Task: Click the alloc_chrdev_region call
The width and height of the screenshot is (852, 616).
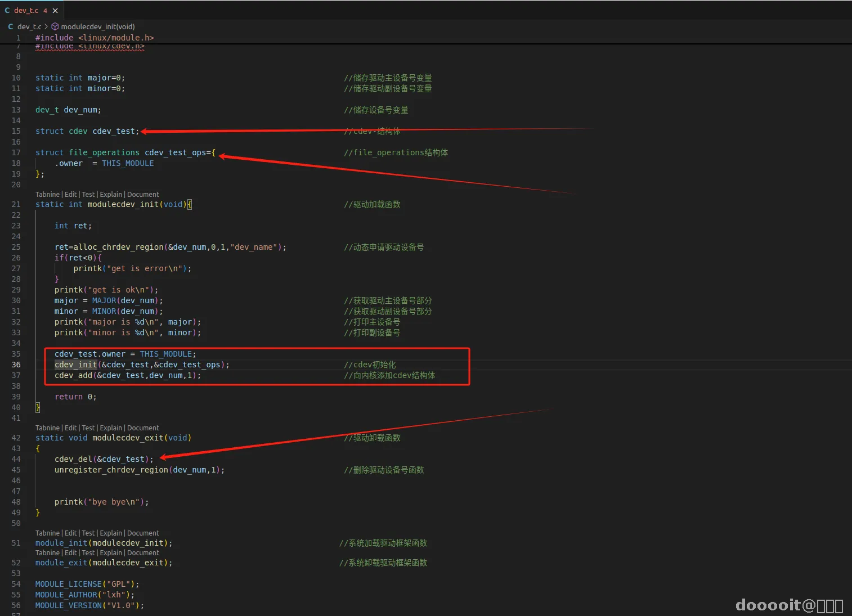Action: (171, 247)
